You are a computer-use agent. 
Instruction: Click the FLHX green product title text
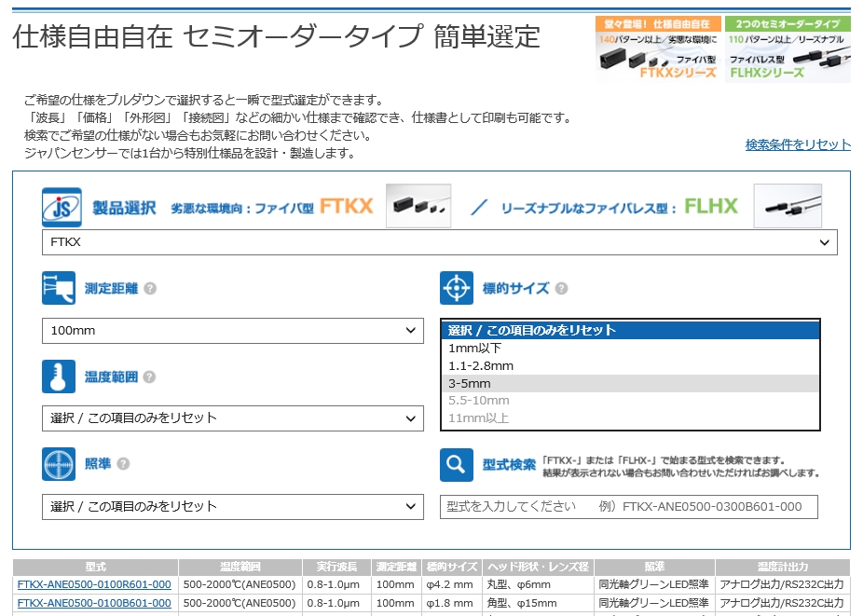[x=711, y=207]
